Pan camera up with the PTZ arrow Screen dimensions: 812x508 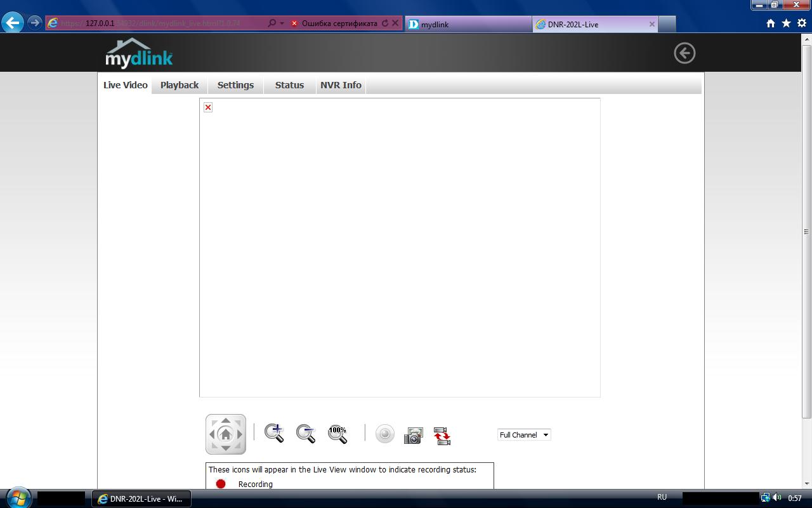click(226, 421)
